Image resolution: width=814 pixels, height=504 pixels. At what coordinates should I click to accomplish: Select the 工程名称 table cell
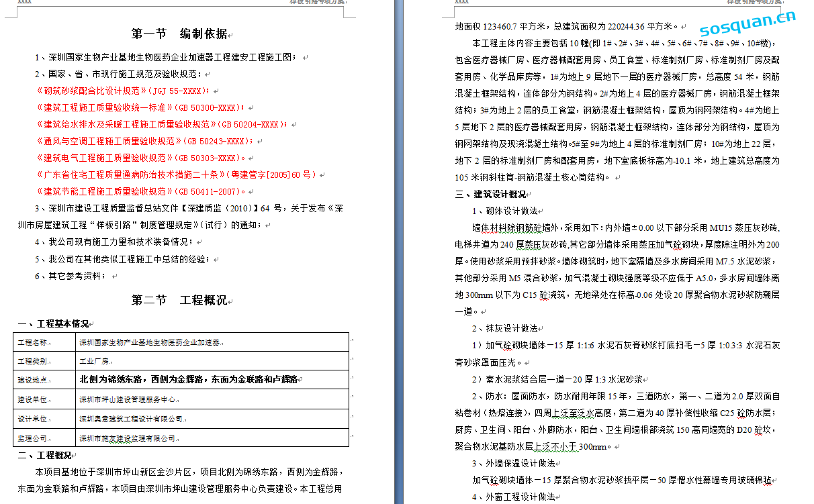tap(45, 342)
